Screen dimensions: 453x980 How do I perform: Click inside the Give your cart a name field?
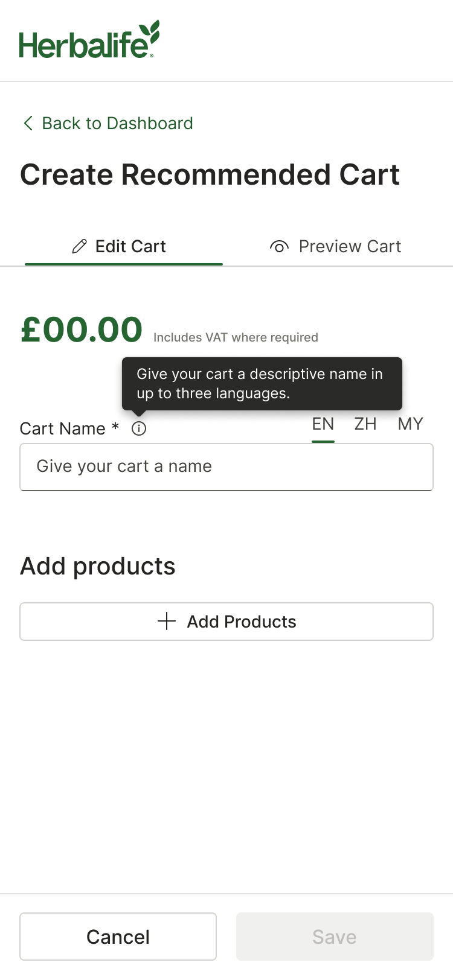tap(226, 466)
